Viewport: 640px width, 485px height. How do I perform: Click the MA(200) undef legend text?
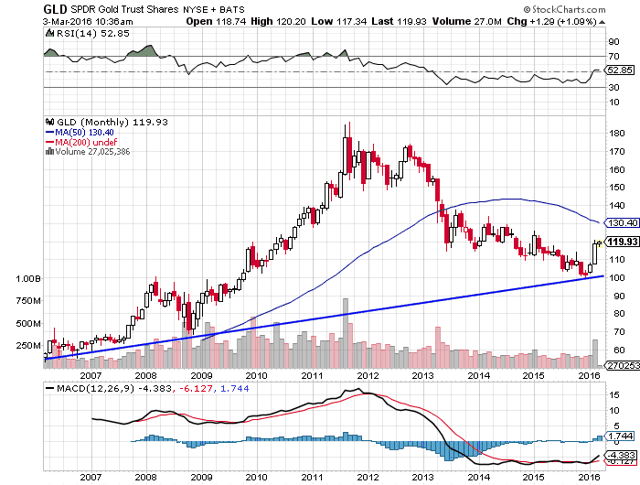(86, 142)
